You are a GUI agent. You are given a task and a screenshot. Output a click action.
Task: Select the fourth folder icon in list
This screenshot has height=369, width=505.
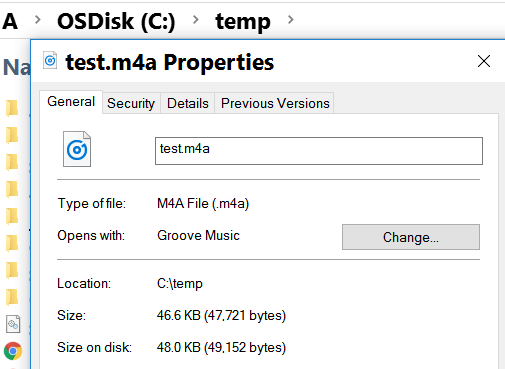[12, 189]
